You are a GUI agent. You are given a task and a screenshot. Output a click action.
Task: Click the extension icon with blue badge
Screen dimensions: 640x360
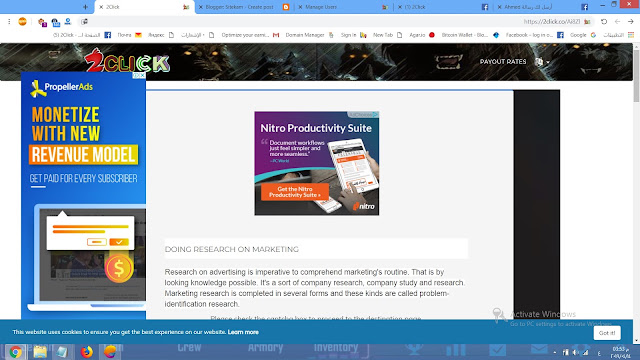56,22
